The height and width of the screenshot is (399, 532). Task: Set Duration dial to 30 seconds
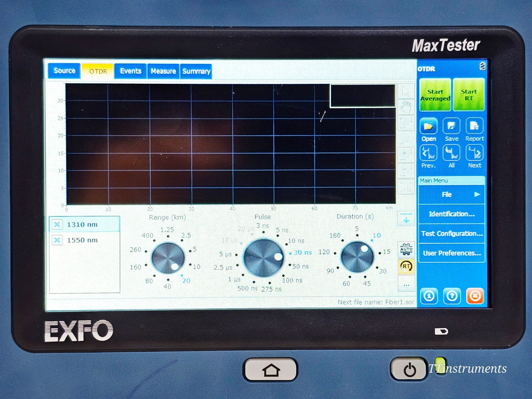pos(383,271)
